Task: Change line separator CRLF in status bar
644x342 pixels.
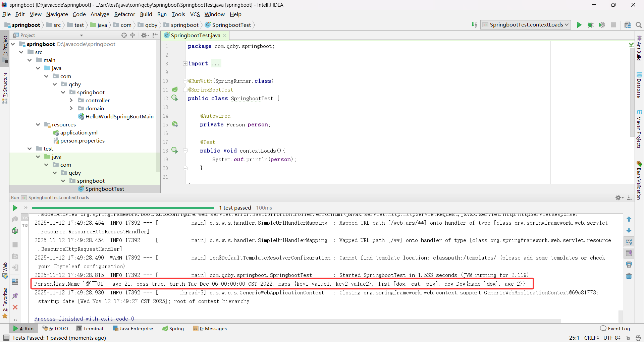Action: coord(591,338)
